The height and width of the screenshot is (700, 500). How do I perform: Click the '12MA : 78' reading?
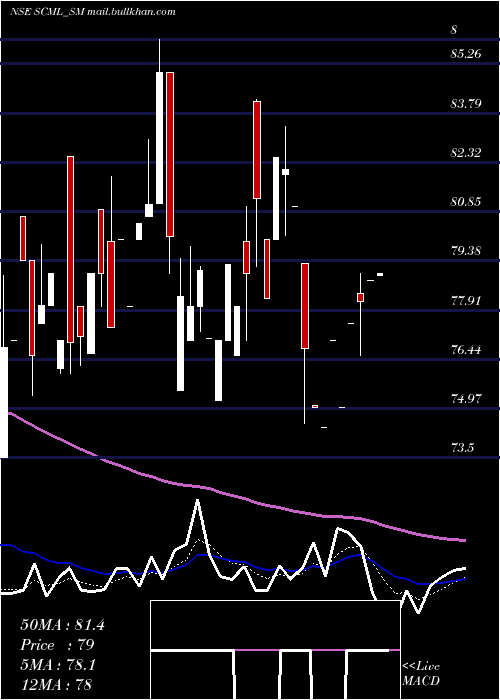click(56, 684)
